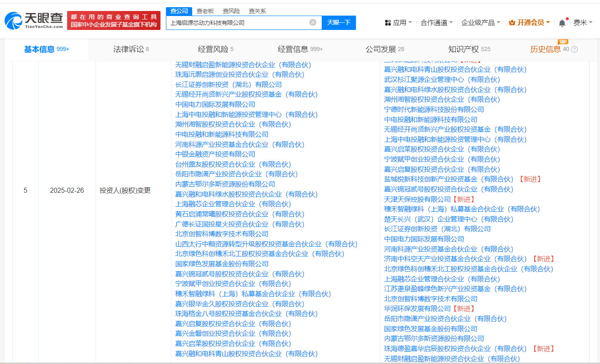Click the 新进 tag beside 济南中科空天产业投资基金
The image size is (600, 364).
[543, 259]
